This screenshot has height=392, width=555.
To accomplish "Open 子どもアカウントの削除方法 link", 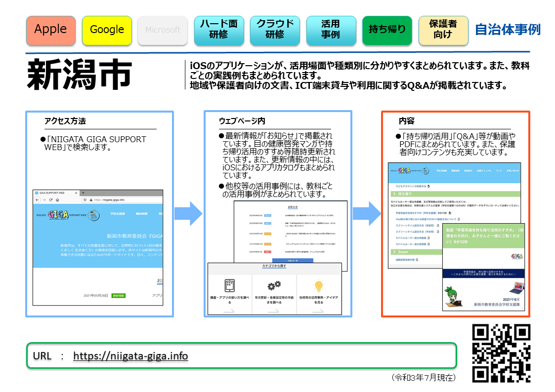I will [411, 186].
